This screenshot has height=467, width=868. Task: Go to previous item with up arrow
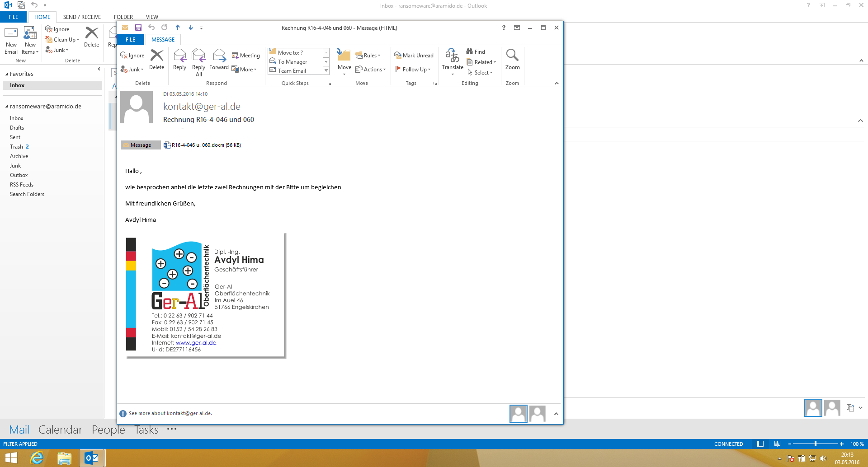pos(178,28)
